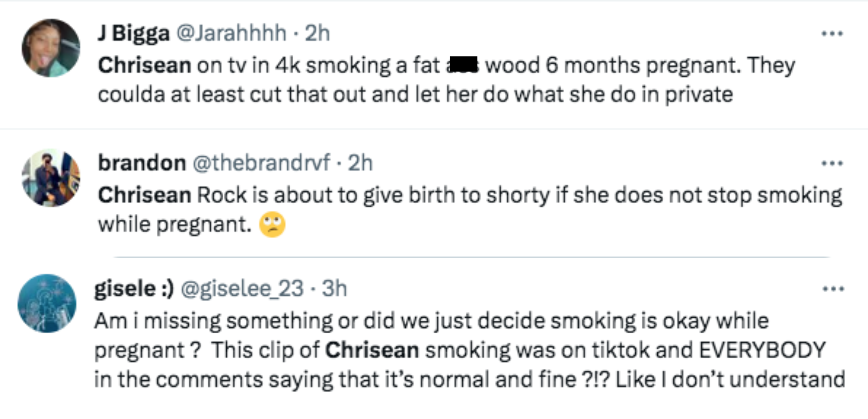The image size is (868, 419).
Task: Open more options on J Bigga's tweet
Action: point(832,34)
